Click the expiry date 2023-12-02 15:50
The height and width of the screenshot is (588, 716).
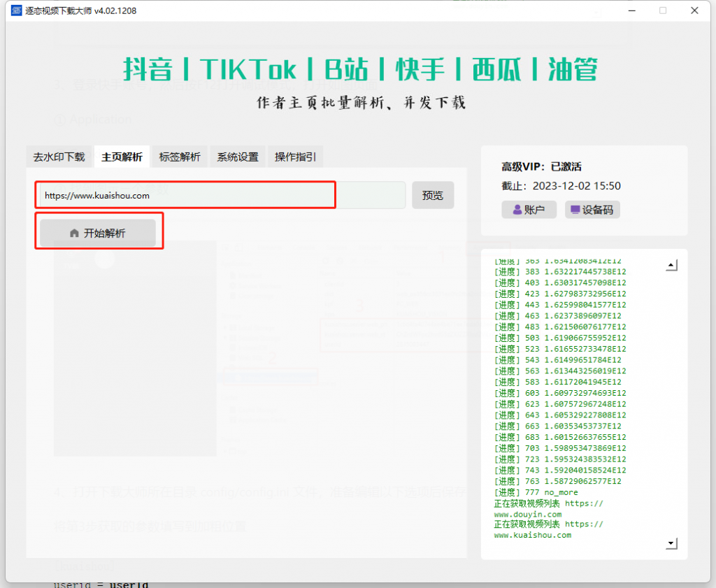coord(577,186)
